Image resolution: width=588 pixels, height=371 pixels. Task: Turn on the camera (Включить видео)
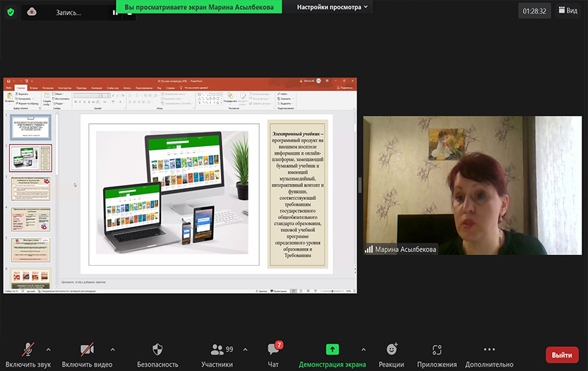(87, 350)
